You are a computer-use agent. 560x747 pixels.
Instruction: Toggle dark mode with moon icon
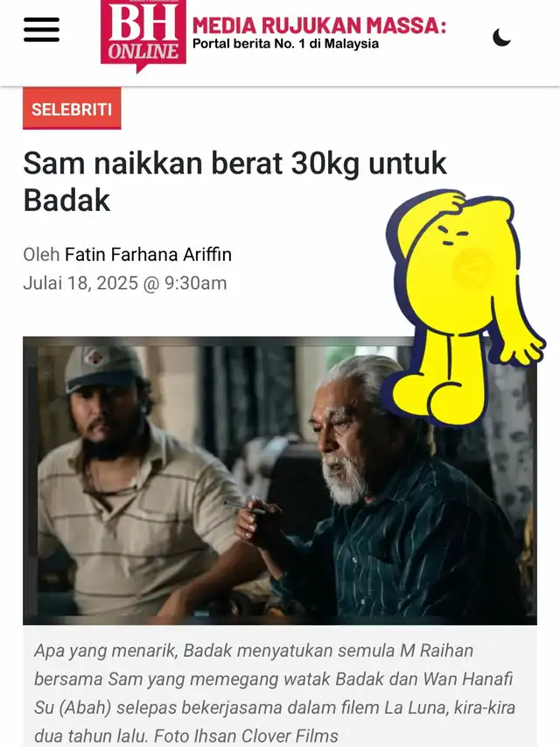tap(501, 37)
